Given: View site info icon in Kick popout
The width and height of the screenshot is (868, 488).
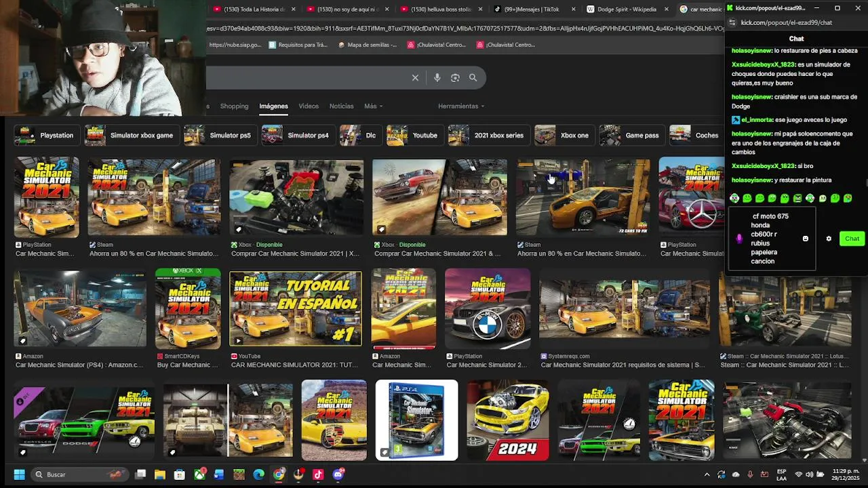Looking at the screenshot, I should 732,22.
